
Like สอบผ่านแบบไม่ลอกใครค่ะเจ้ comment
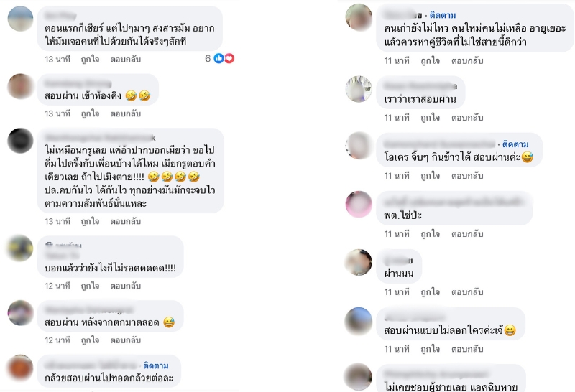click(430, 349)
